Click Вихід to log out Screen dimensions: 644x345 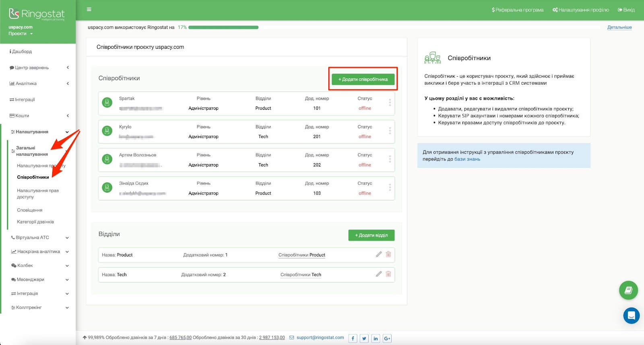[x=626, y=10]
